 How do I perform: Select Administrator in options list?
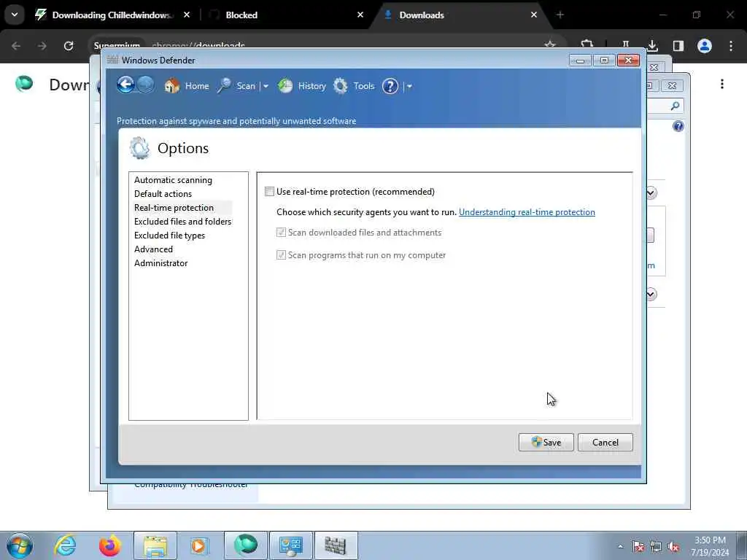161,262
